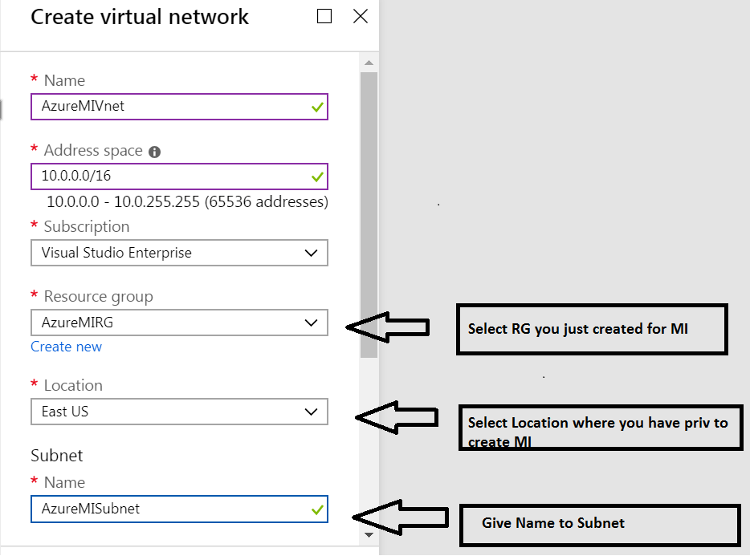Click the scrollbar up arrow
Viewport: 750px width, 560px height.
[369, 63]
